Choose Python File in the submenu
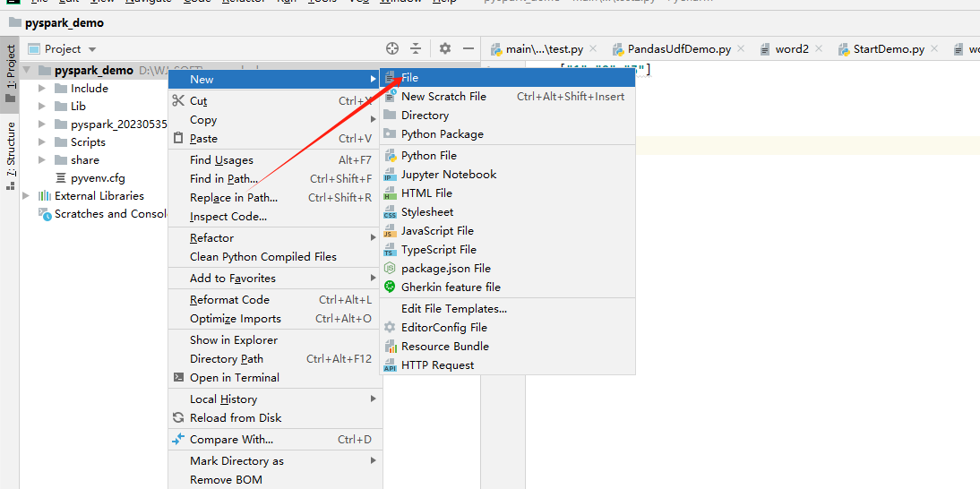The image size is (980, 489). click(x=428, y=156)
